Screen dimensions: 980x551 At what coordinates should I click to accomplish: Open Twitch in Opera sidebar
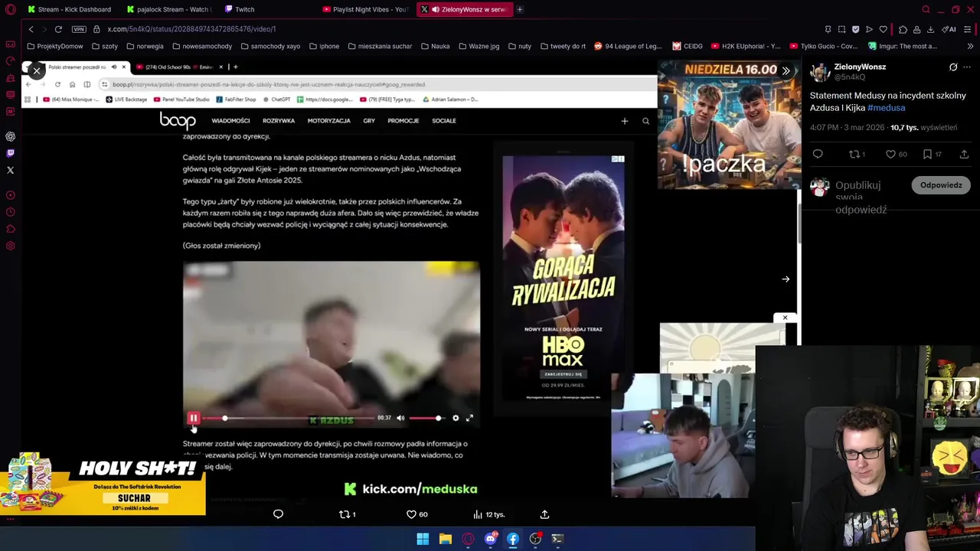click(x=10, y=153)
